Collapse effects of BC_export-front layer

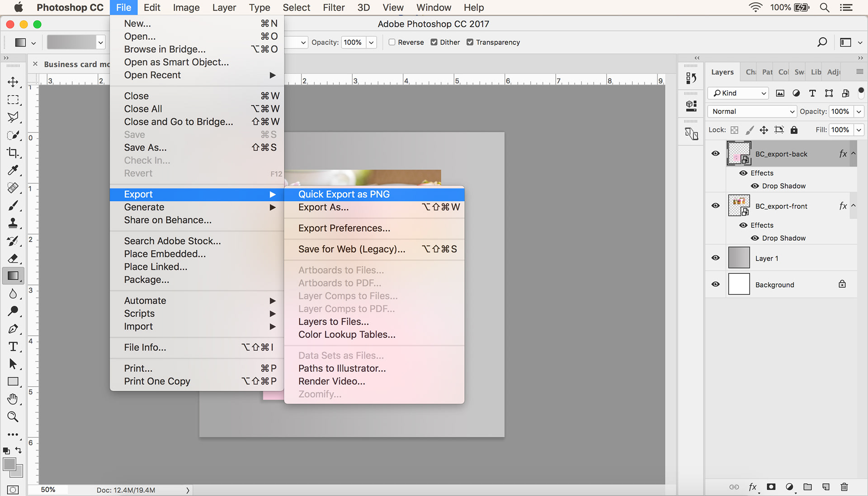(x=854, y=206)
